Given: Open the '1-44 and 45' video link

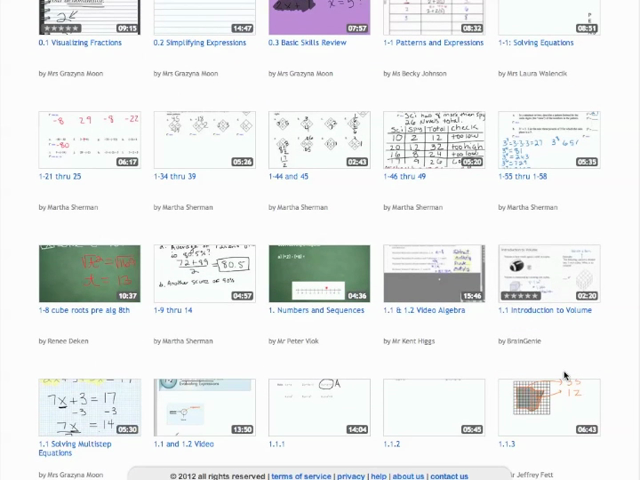Looking at the screenshot, I should (288, 177).
